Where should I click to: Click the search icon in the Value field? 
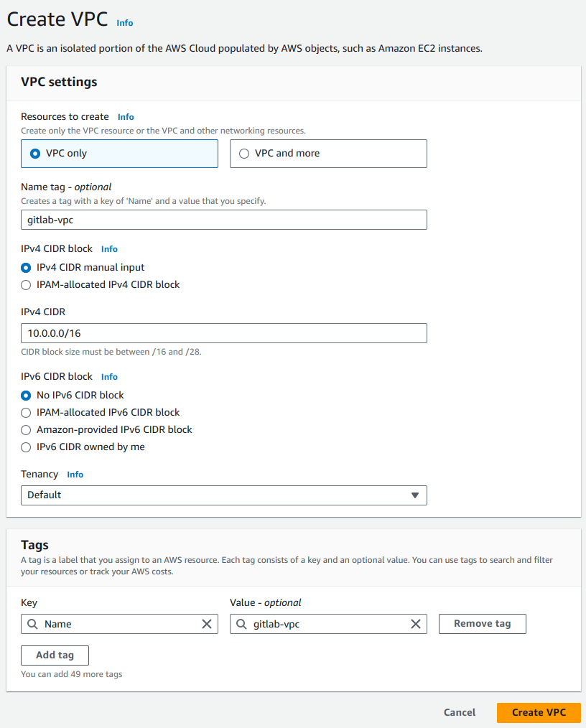click(241, 623)
